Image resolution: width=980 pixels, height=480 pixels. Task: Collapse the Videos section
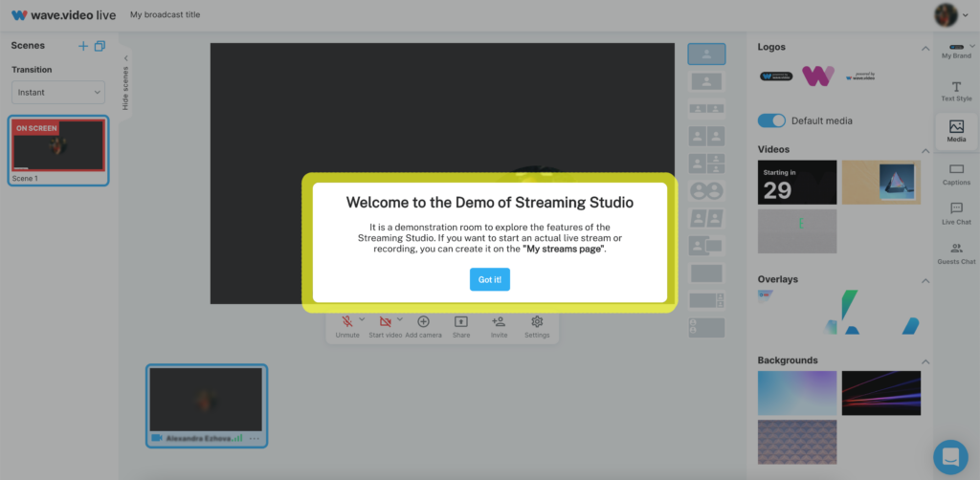point(925,150)
